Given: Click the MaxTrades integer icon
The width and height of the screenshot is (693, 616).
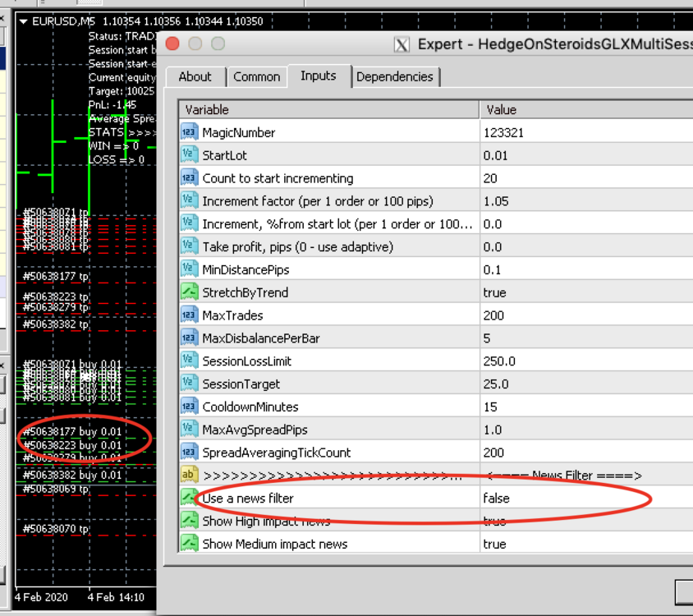Looking at the screenshot, I should tap(189, 315).
